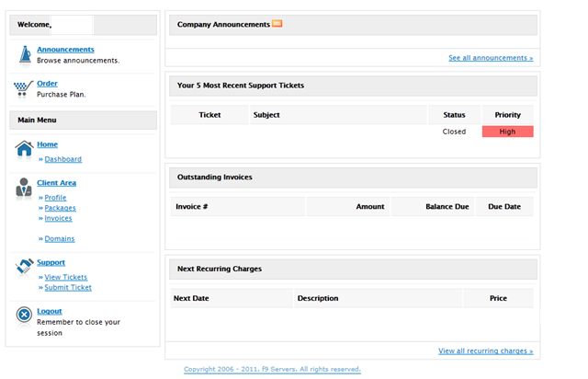Open the Order link

pyautogui.click(x=47, y=84)
